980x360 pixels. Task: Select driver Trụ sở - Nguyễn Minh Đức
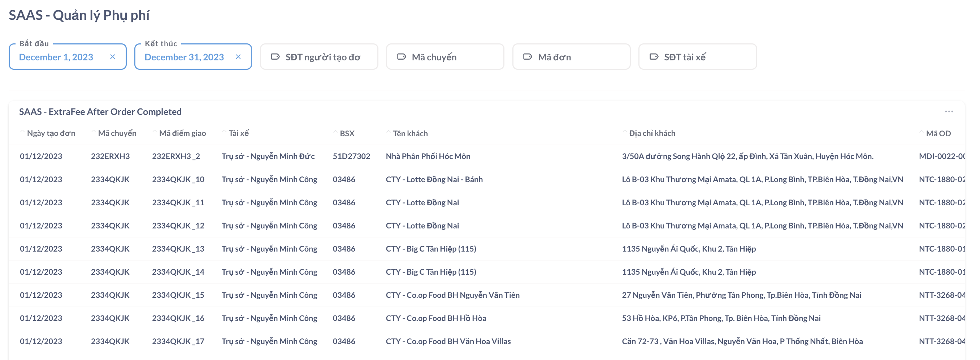click(x=268, y=156)
